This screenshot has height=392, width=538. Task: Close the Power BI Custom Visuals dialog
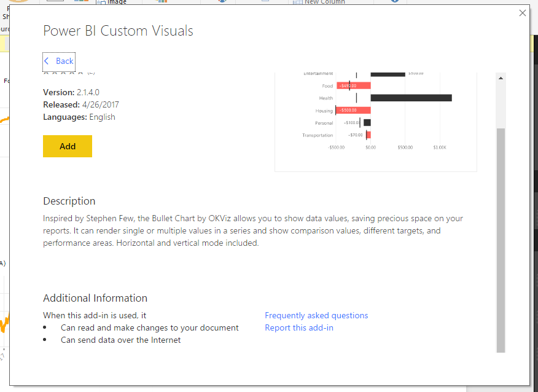(522, 13)
